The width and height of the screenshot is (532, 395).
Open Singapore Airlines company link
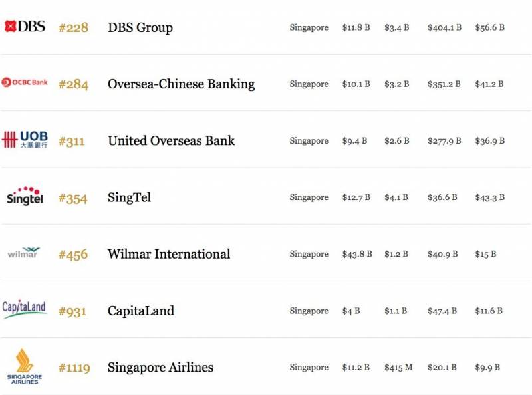pos(161,367)
